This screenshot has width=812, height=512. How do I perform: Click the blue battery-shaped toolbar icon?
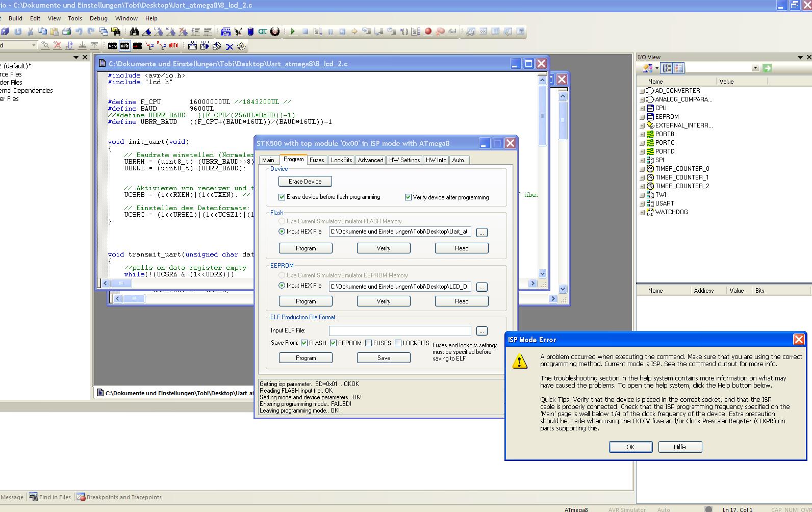pyautogui.click(x=250, y=32)
